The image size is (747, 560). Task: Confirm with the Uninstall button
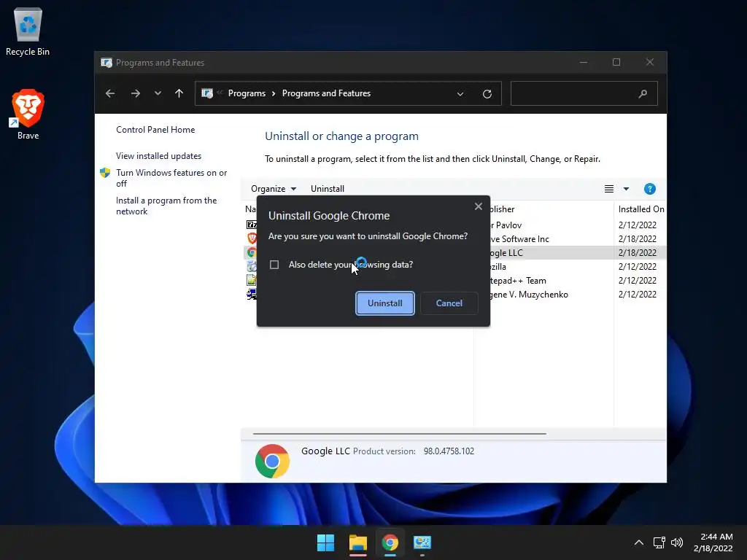tap(385, 303)
